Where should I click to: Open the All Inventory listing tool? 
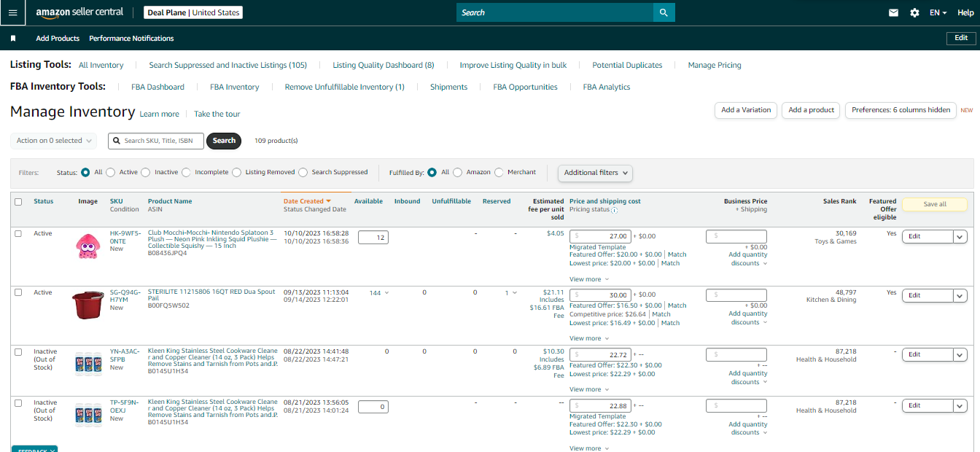tap(101, 65)
